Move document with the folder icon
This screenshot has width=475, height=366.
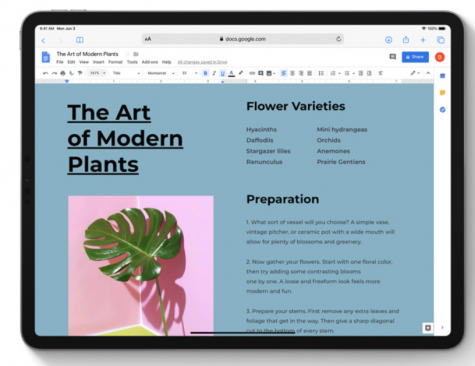click(x=136, y=54)
